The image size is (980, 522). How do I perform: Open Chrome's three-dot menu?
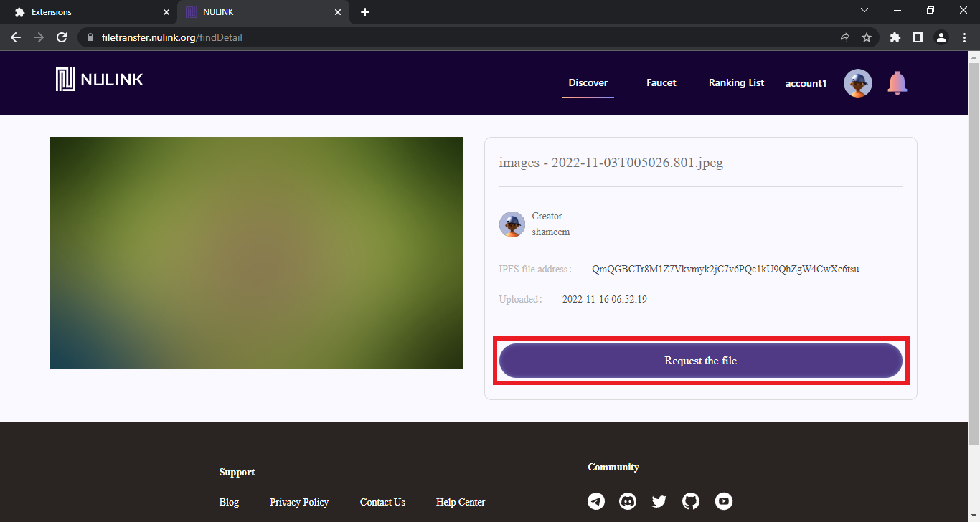965,37
